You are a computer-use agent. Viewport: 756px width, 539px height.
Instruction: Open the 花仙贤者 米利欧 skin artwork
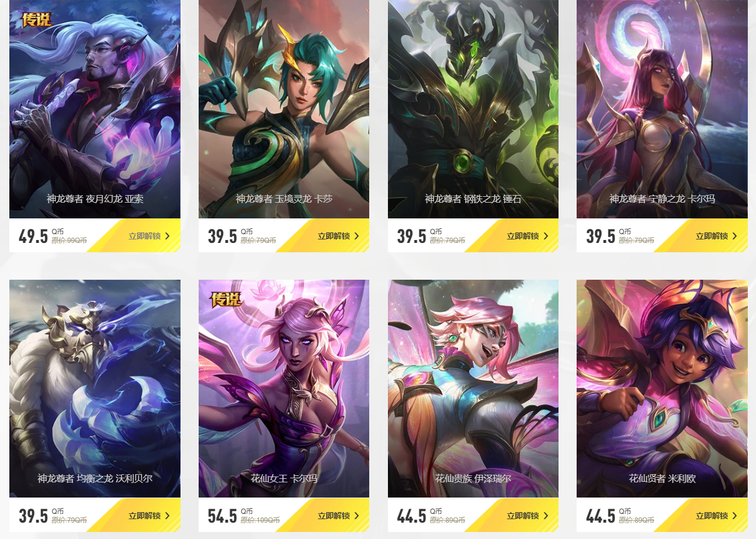click(x=662, y=388)
